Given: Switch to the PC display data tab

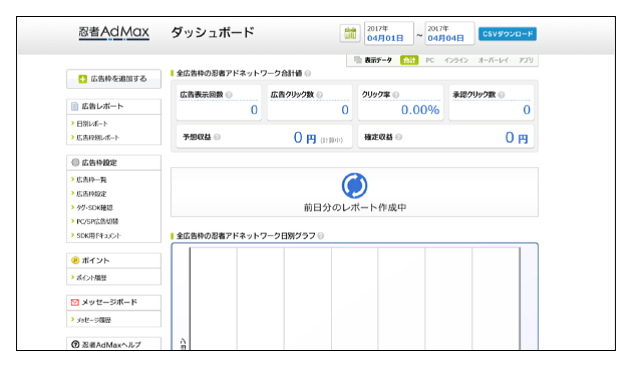Looking at the screenshot, I should click(430, 60).
